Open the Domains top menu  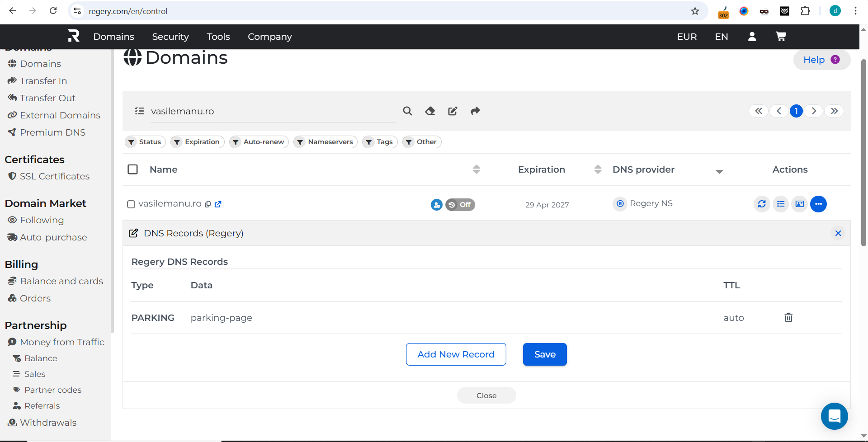[113, 37]
